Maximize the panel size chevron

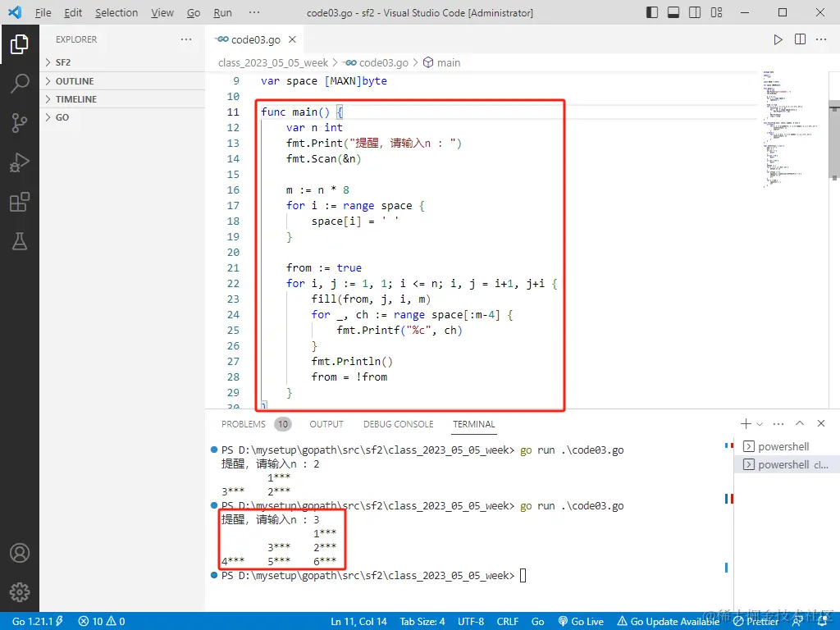(x=800, y=423)
